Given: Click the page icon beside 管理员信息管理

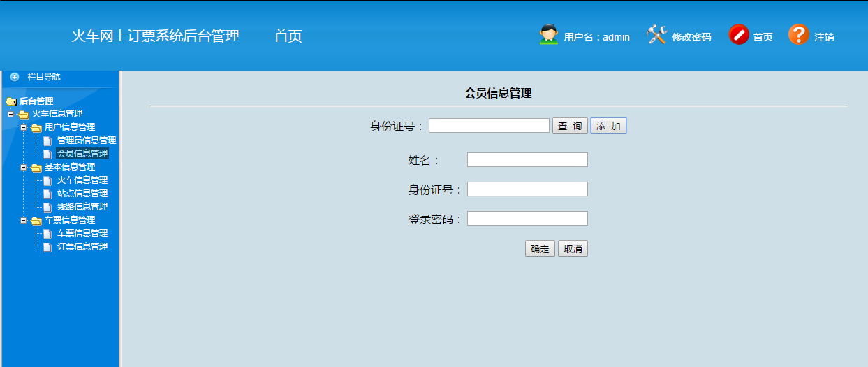Looking at the screenshot, I should click(x=47, y=141).
